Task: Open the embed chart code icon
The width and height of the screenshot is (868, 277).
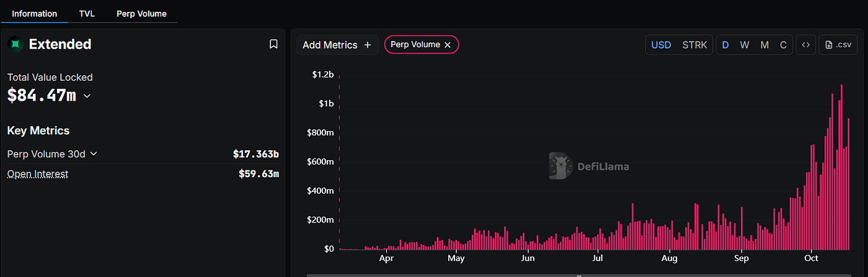Action: pyautogui.click(x=805, y=45)
